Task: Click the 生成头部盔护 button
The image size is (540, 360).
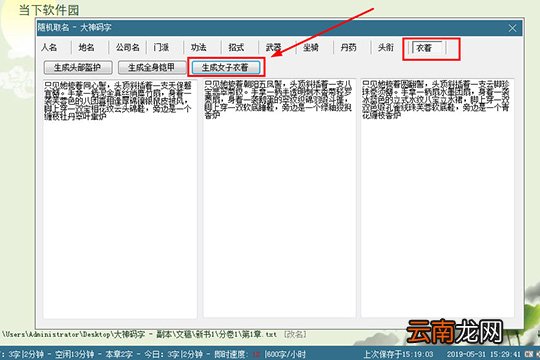Action: point(78,68)
